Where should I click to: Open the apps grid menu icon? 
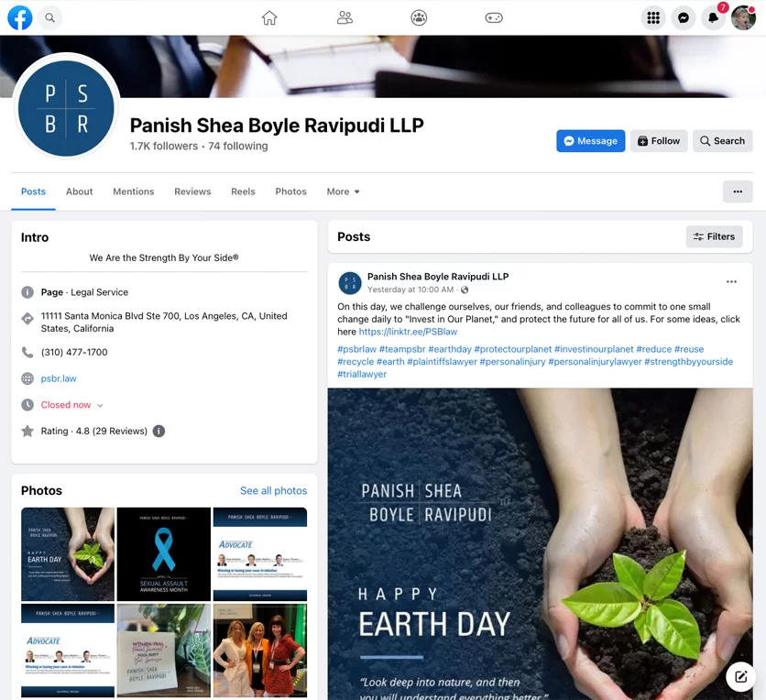click(653, 17)
